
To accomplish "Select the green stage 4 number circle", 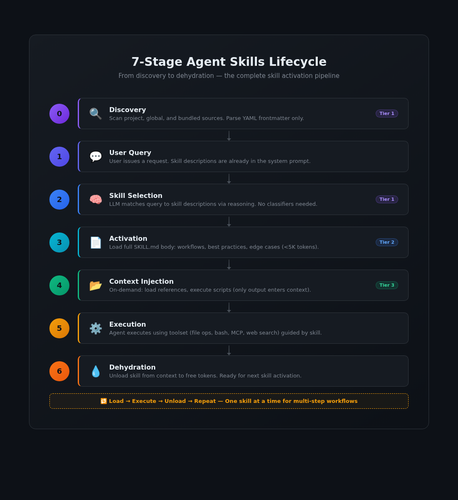I will coord(59,285).
